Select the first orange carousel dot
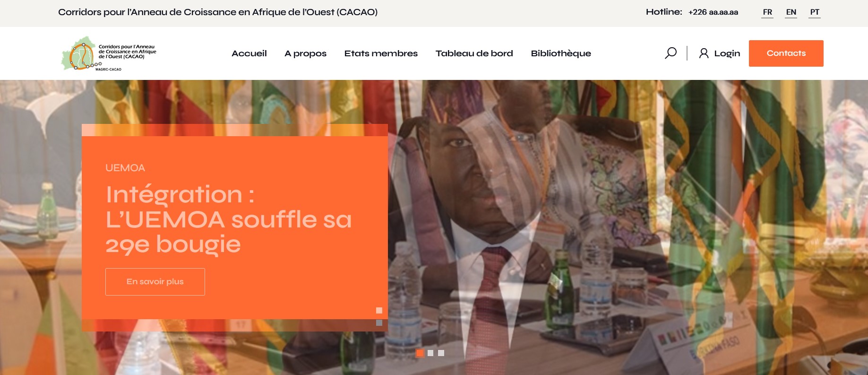Screen dimensions: 868x375 tap(420, 353)
